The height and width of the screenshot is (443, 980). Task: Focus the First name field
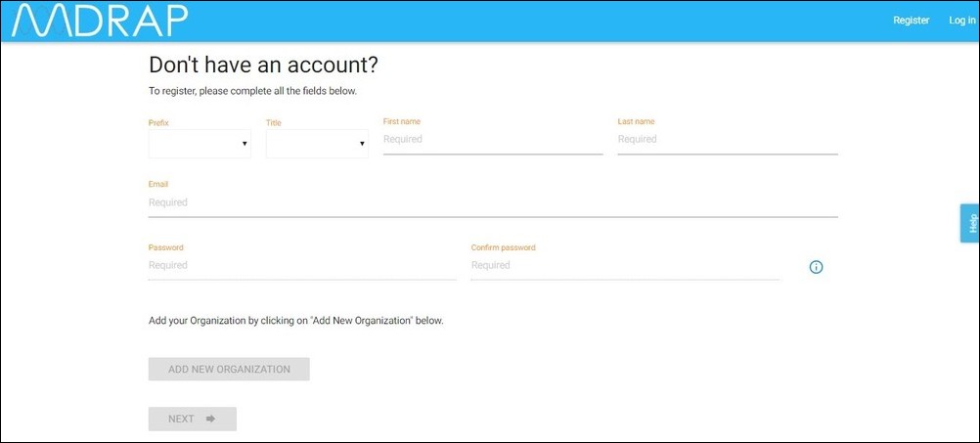[493, 140]
